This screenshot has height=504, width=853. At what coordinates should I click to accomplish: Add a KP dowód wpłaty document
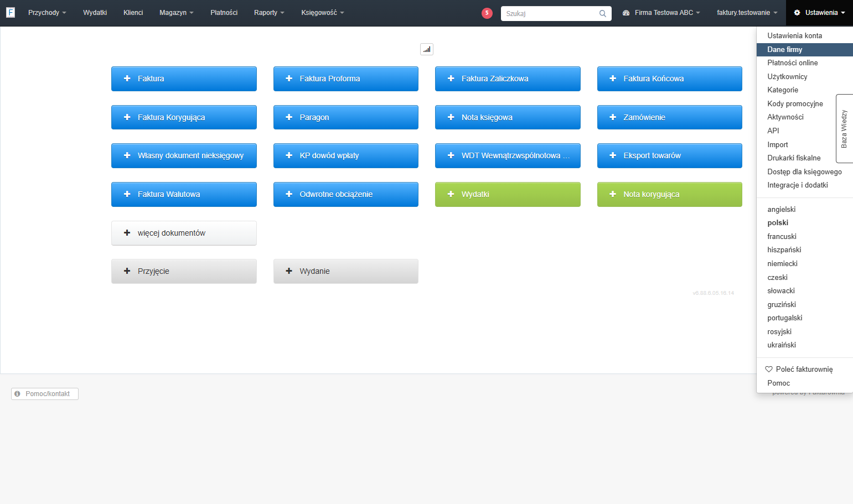pyautogui.click(x=346, y=155)
